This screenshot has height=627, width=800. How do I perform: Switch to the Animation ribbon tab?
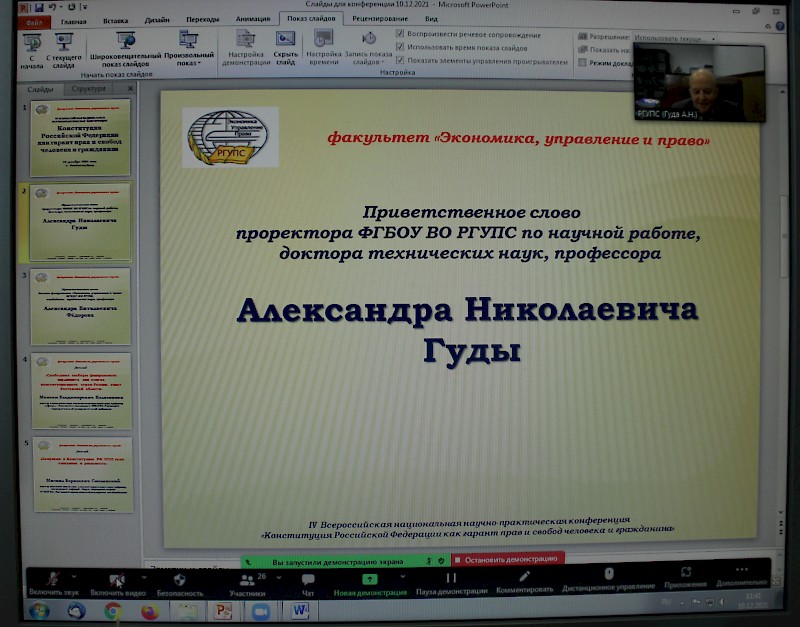point(252,19)
